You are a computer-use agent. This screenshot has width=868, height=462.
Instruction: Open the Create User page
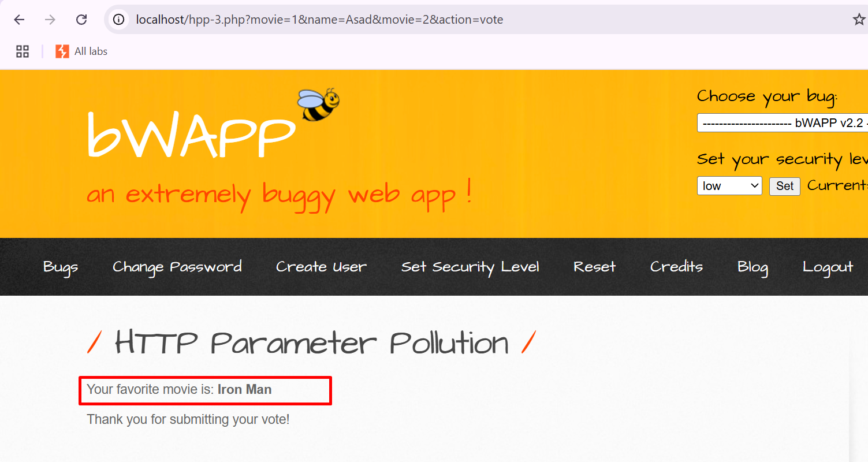click(321, 267)
